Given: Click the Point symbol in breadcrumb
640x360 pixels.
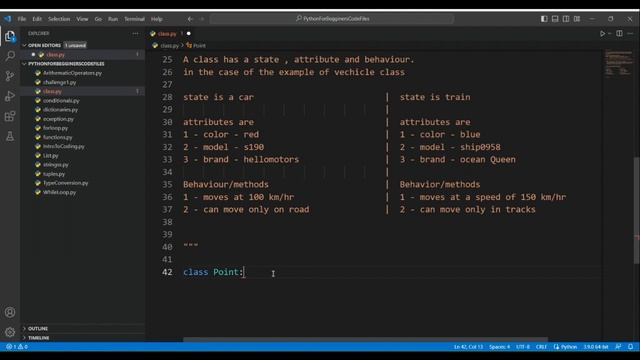Looking at the screenshot, I should (x=199, y=46).
